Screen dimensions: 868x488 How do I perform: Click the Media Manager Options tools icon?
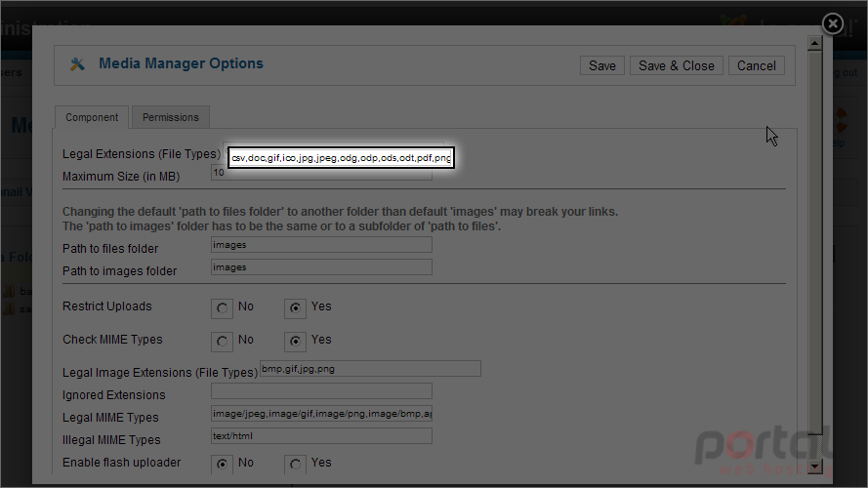coord(77,64)
